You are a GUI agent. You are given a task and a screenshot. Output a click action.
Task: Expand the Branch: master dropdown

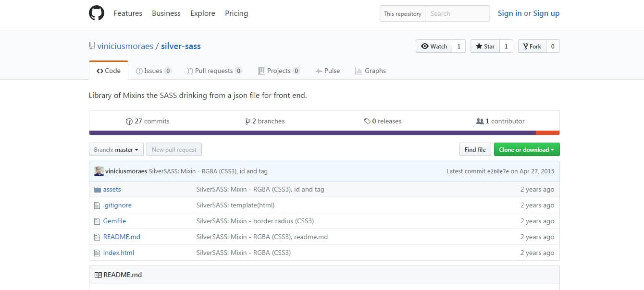[x=116, y=150]
